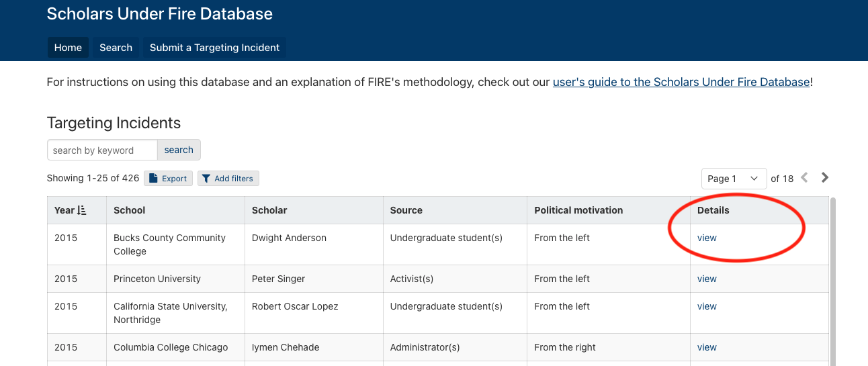868x366 pixels.
Task: Click the Export button with file icon
Action: point(168,178)
